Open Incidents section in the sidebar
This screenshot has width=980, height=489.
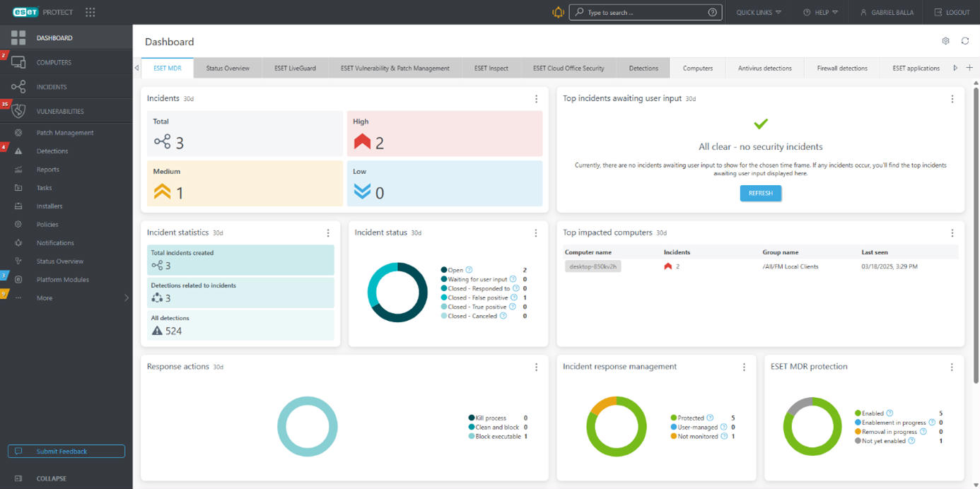click(52, 87)
